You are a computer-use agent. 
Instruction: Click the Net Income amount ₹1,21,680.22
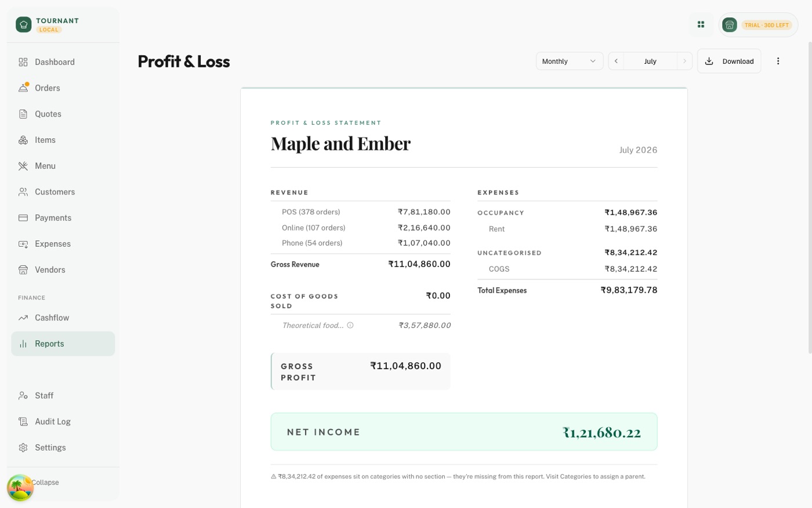tap(601, 433)
